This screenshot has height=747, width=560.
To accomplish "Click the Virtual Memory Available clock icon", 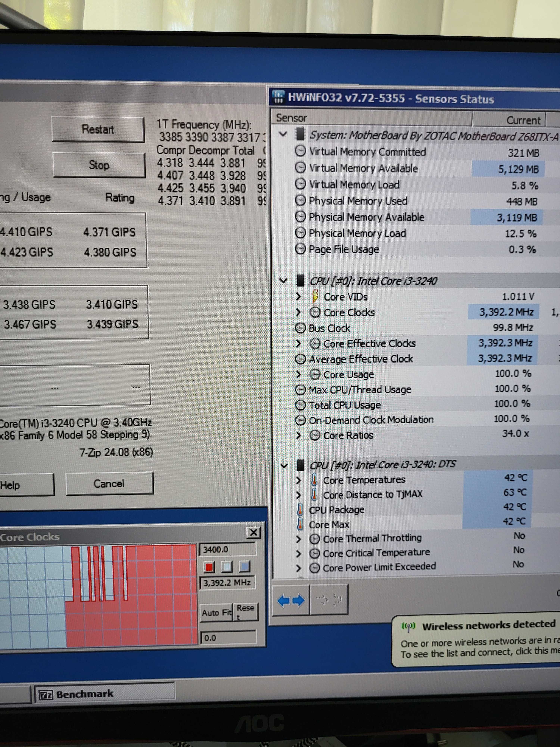I will tap(300, 167).
